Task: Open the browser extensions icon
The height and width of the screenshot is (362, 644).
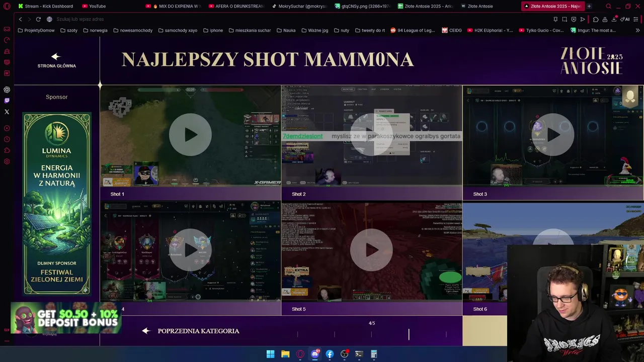Action: 596,19
